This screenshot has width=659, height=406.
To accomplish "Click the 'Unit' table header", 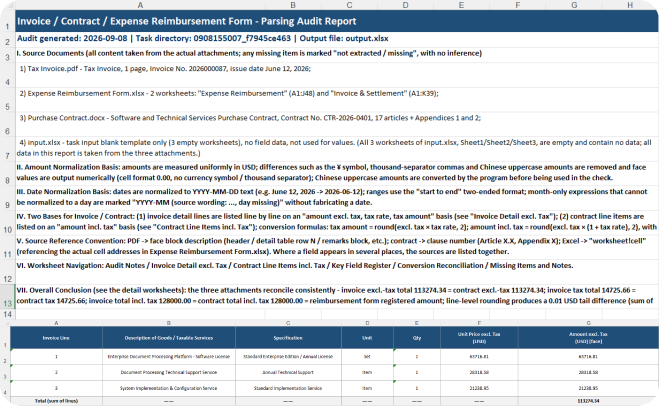I will tap(367, 338).
